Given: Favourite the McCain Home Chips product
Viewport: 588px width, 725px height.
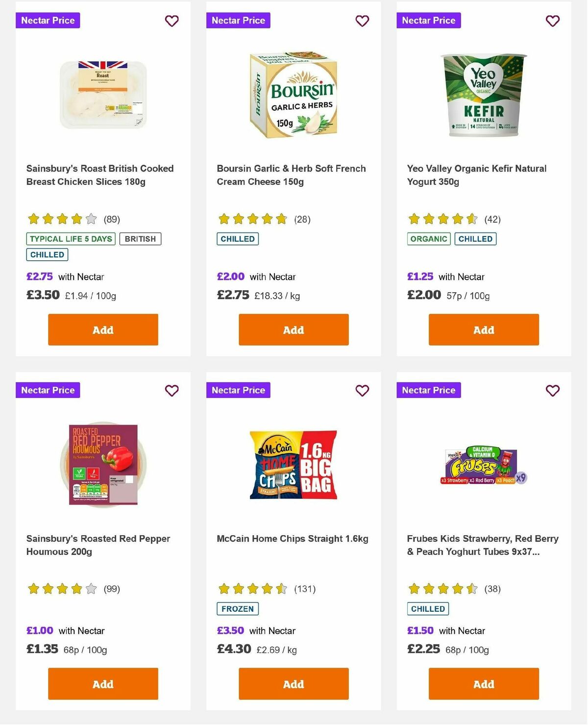Looking at the screenshot, I should [x=362, y=391].
